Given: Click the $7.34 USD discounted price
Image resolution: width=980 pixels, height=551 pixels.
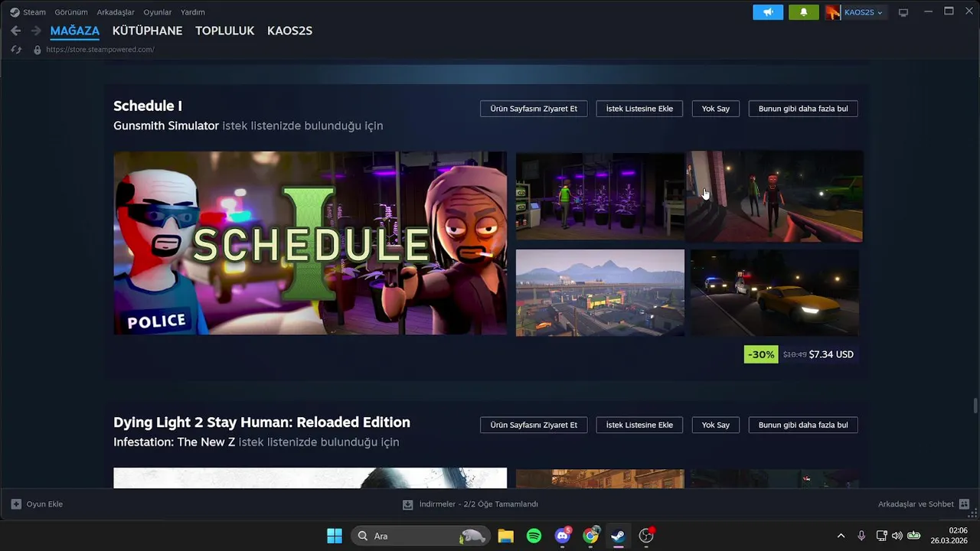Looking at the screenshot, I should click(831, 354).
